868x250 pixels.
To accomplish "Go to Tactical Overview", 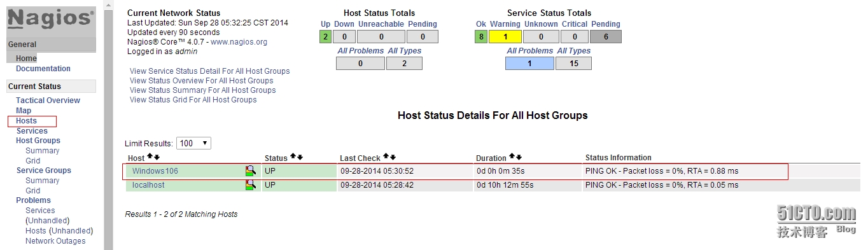I will click(x=48, y=101).
